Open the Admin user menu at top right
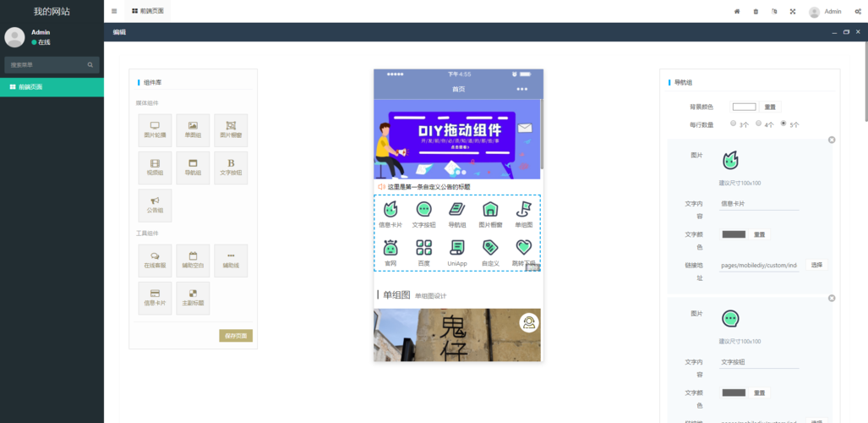 (x=825, y=12)
